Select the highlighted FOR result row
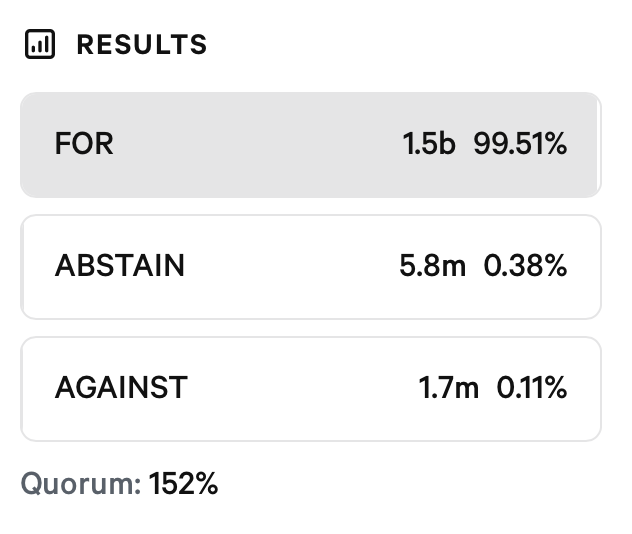Viewport: 632px width, 534px height. coord(311,145)
